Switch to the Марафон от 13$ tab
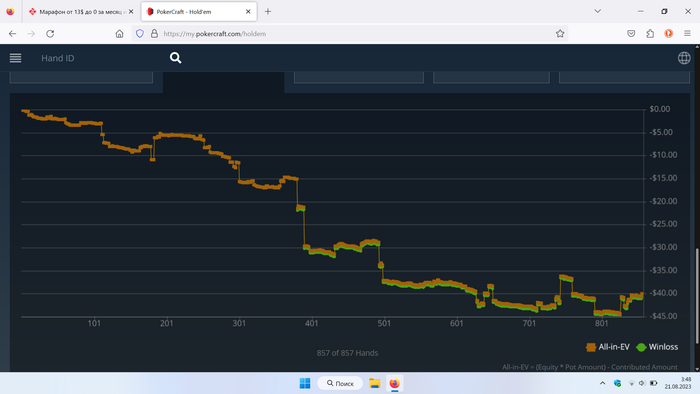The height and width of the screenshot is (394, 700). [x=80, y=12]
